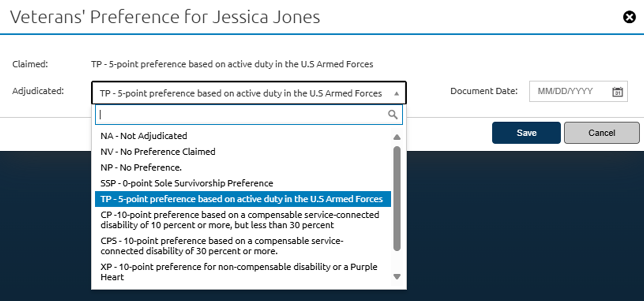Image resolution: width=644 pixels, height=301 pixels.
Task: Choose CPS - 10-point preference 30 percent option
Action: click(243, 246)
